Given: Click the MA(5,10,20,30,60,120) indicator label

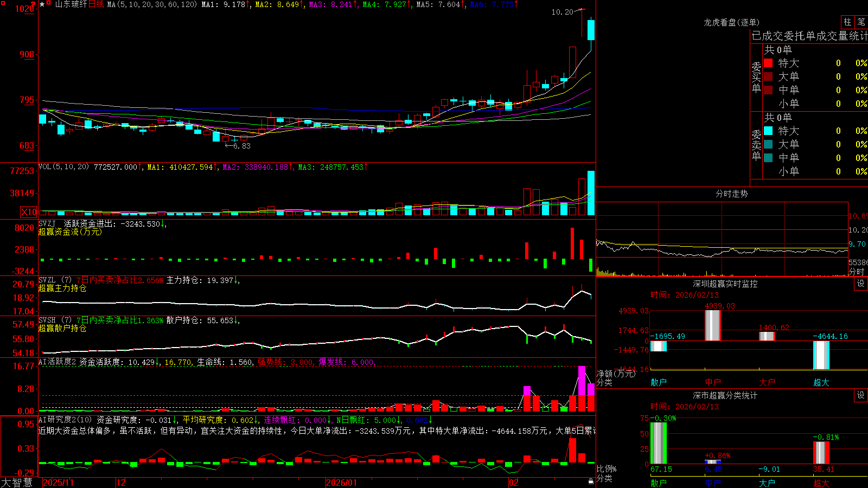Looking at the screenshot, I should click(152, 4).
